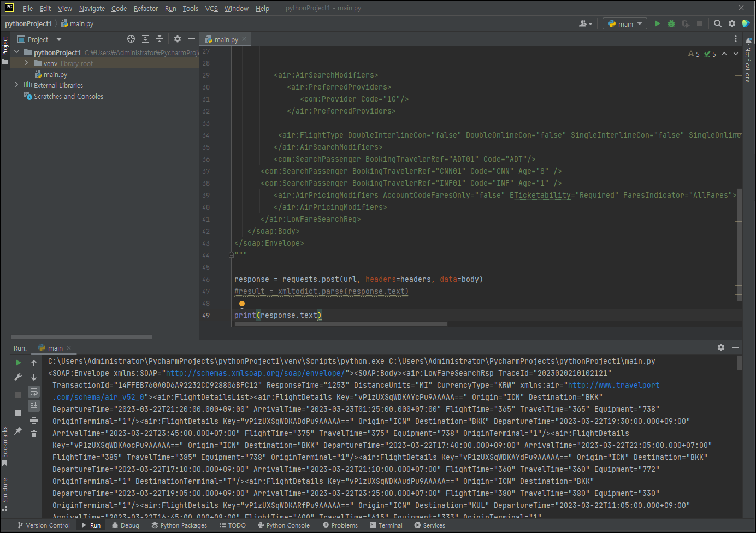The width and height of the screenshot is (756, 533).
Task: Rerun main.py from the Run panel
Action: coord(18,362)
